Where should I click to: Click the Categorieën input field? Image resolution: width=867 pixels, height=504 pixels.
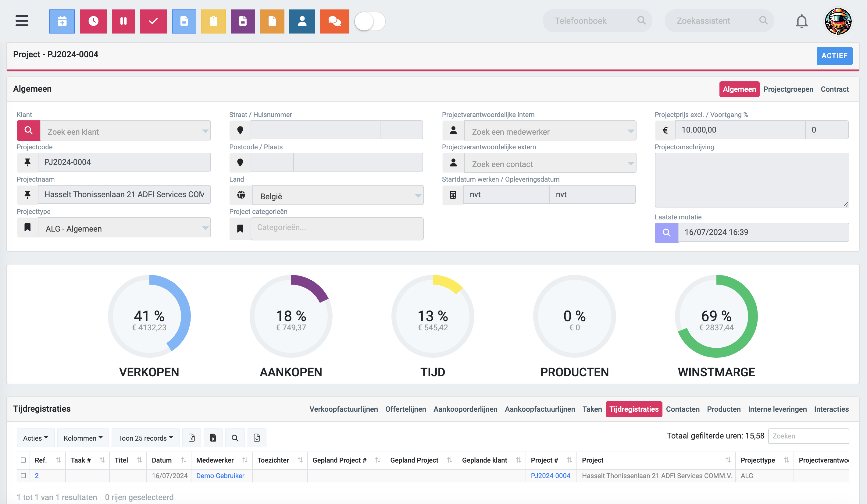[337, 229]
